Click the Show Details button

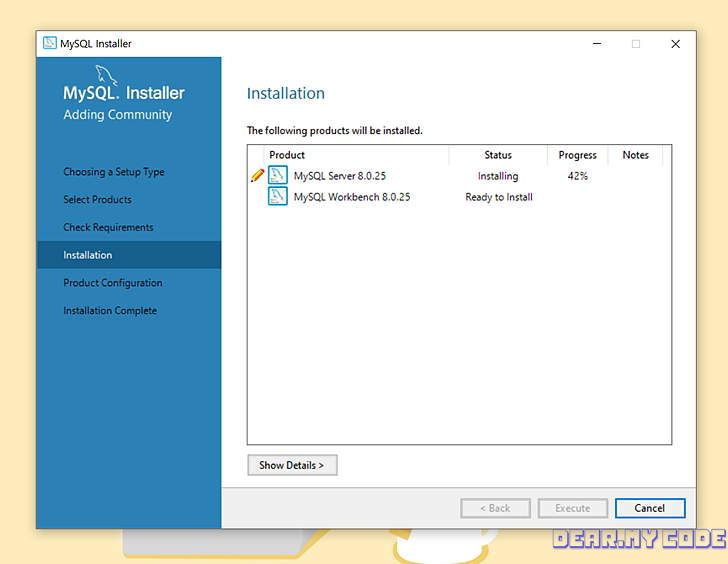pyautogui.click(x=292, y=465)
